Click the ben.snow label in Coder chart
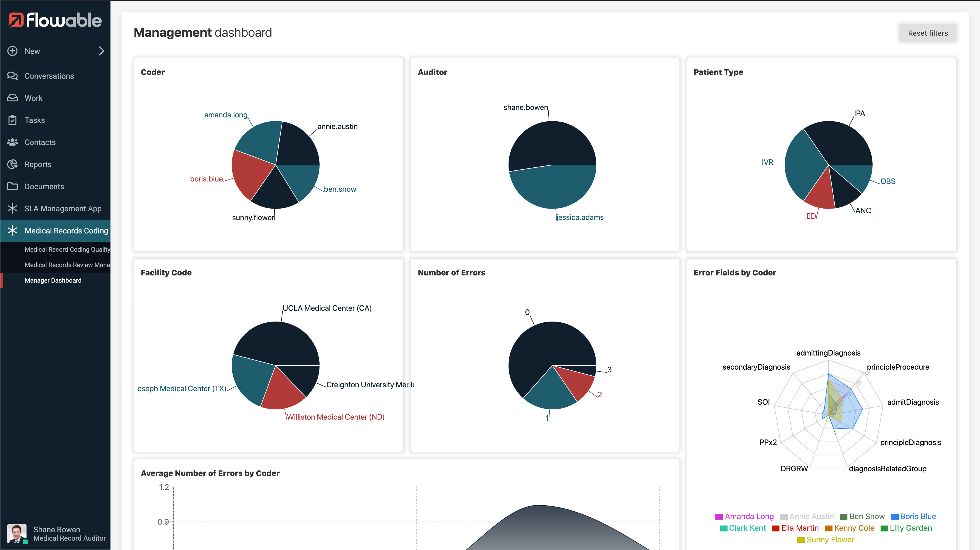This screenshot has width=980, height=550. [340, 189]
